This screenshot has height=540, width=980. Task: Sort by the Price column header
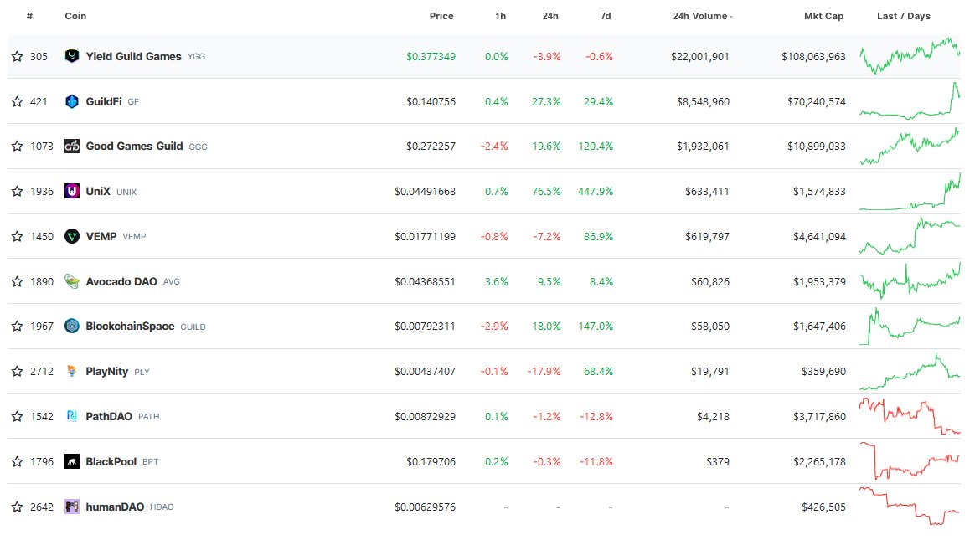tap(441, 16)
